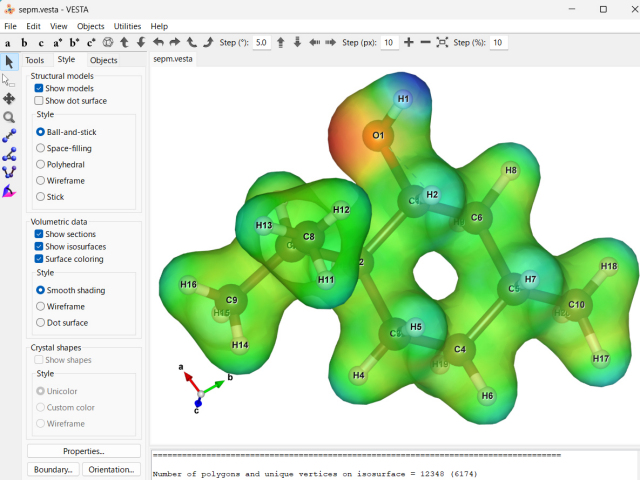
Task: Activate the magnify zoom tool
Action: click(9, 117)
